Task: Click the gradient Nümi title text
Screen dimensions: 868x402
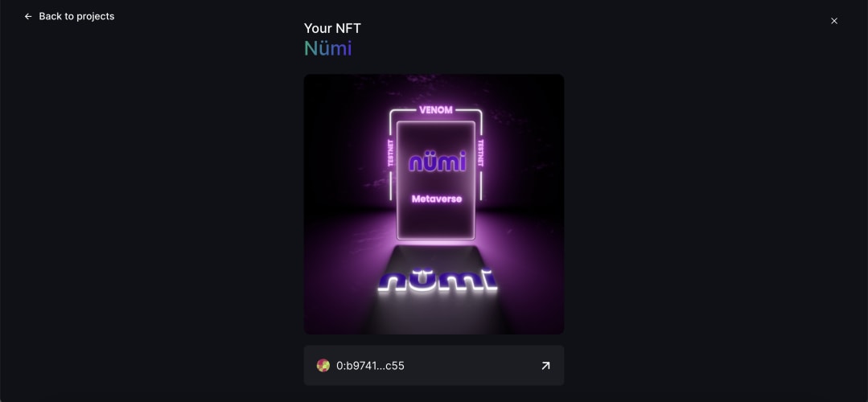Action: pos(327,49)
